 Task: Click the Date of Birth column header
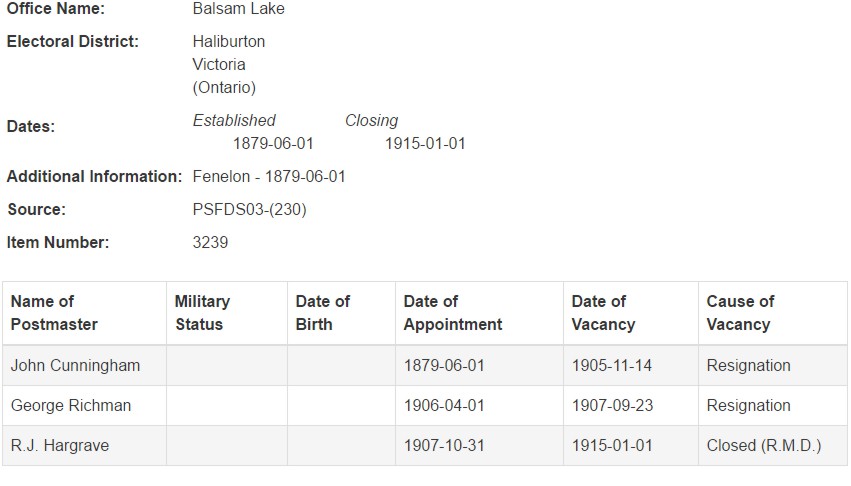click(x=322, y=313)
